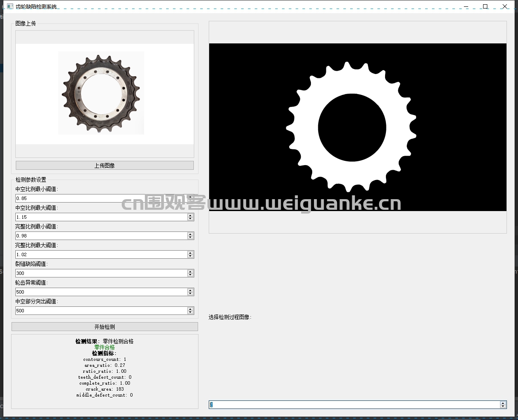Decrease the 中空部分突出阈值 value with down arrow
The width and height of the screenshot is (518, 420).
[190, 312]
